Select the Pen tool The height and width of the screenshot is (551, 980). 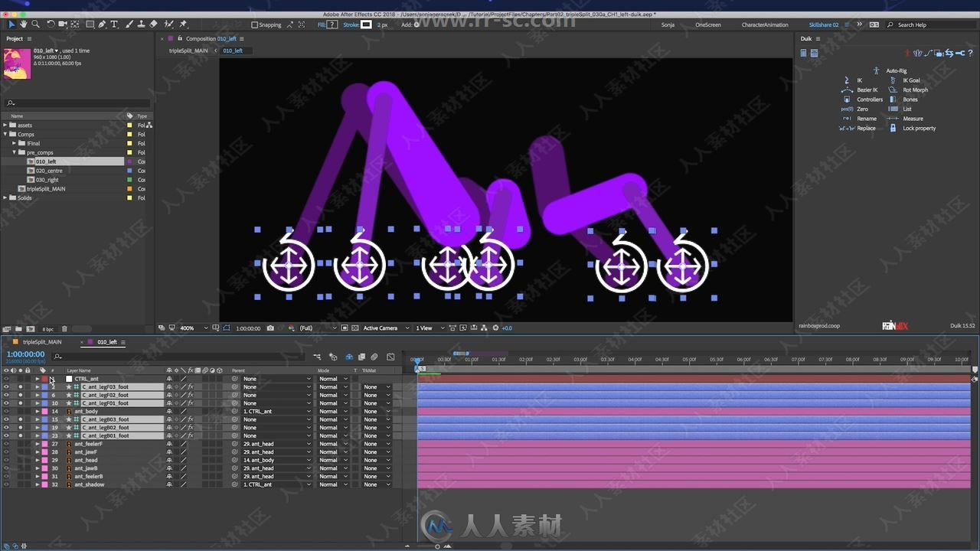pyautogui.click(x=103, y=24)
